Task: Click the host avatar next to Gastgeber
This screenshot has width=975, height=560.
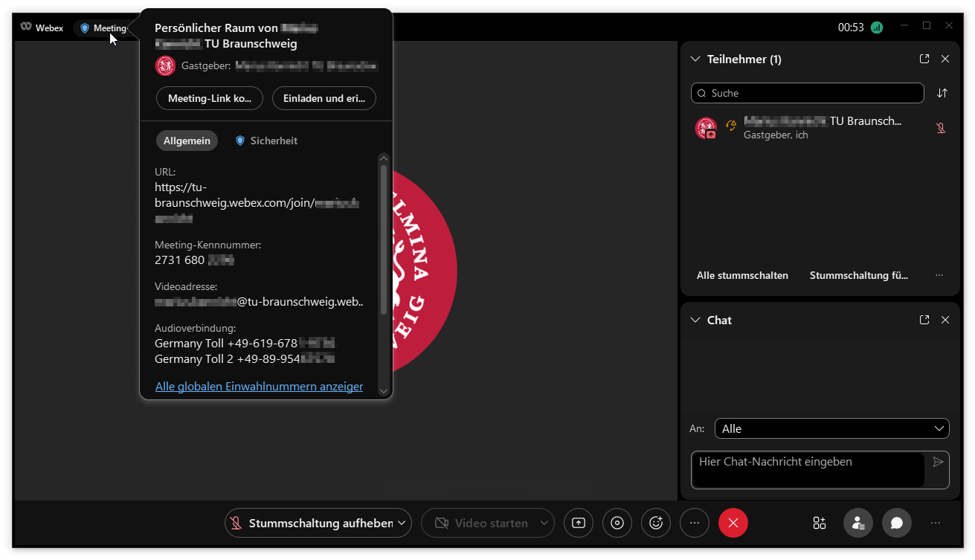Action: [x=165, y=65]
